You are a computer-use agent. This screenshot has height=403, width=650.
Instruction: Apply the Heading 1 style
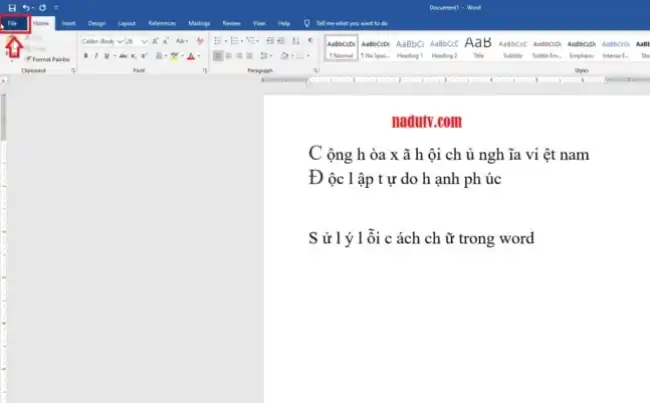click(x=410, y=49)
